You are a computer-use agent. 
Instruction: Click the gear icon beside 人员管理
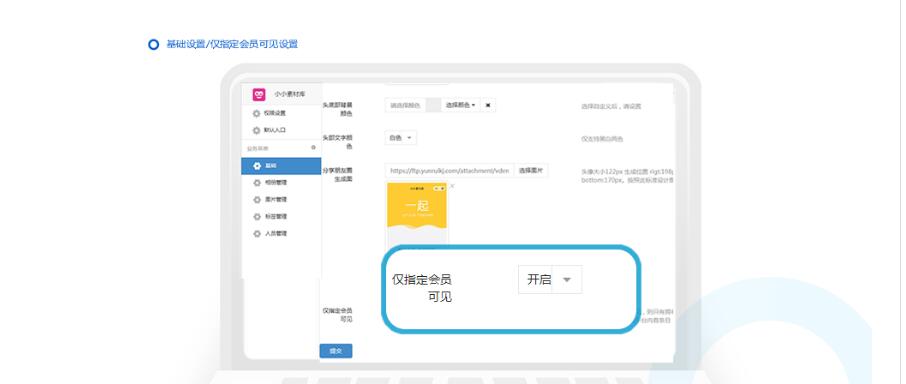(x=257, y=233)
